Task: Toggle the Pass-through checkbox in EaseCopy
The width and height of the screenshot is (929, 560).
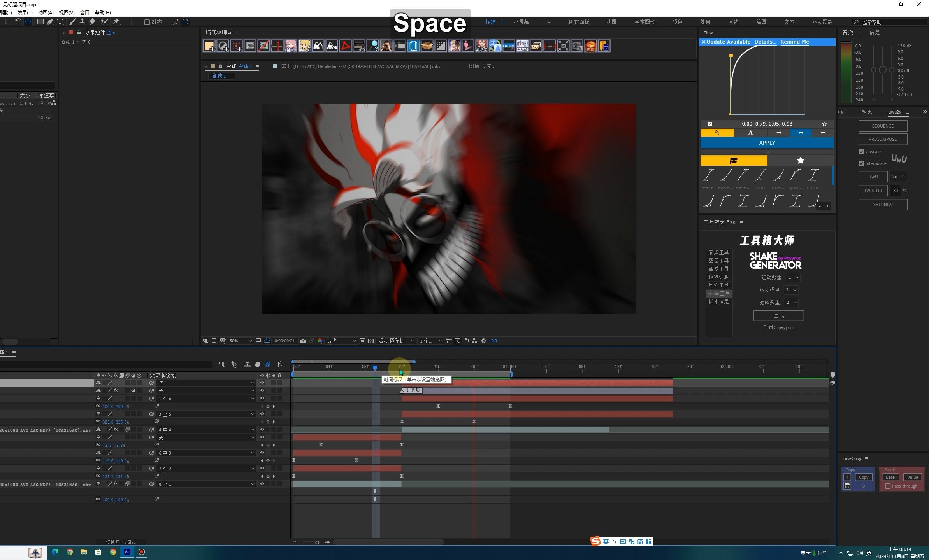Action: [x=888, y=486]
